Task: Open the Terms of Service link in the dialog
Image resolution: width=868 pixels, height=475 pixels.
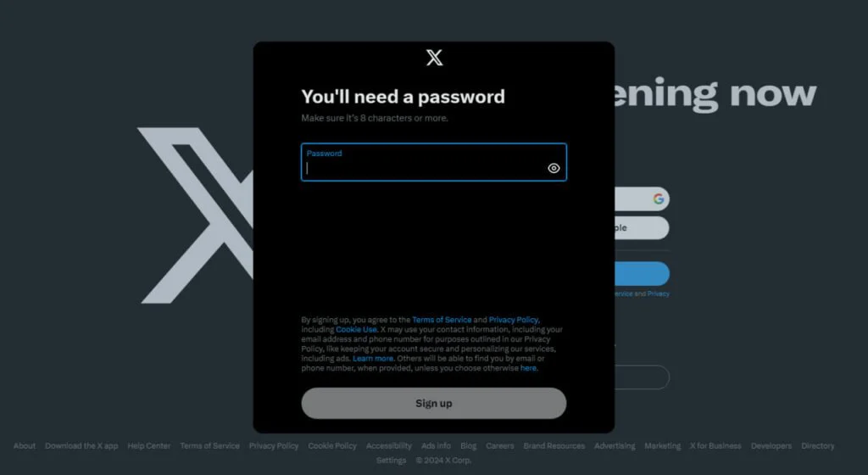Action: (442, 320)
